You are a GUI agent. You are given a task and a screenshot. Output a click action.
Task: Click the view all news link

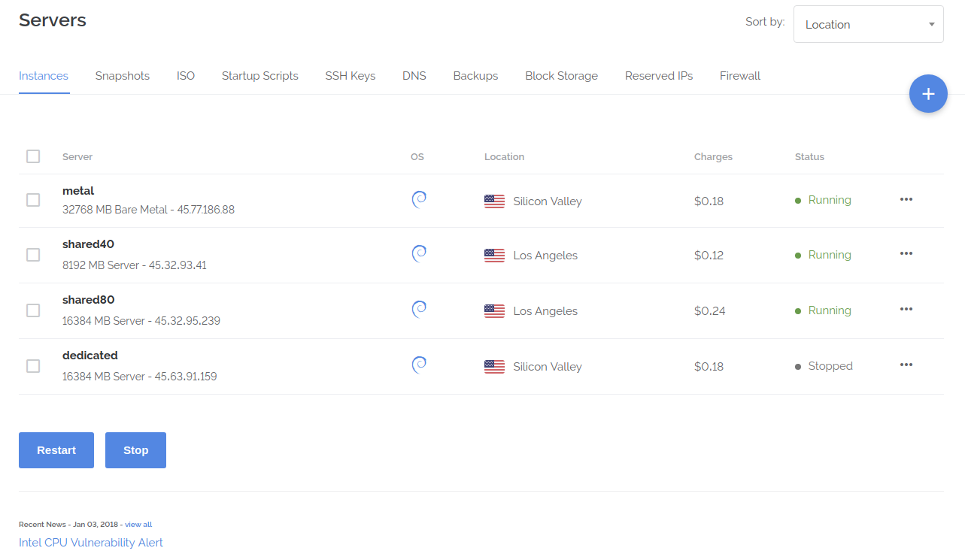coord(138,525)
